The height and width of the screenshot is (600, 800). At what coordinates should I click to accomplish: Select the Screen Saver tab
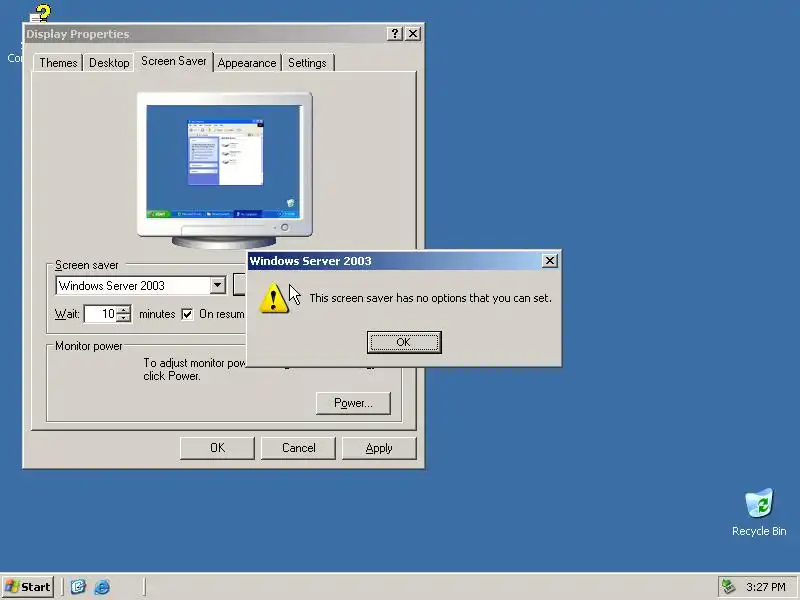click(x=173, y=61)
